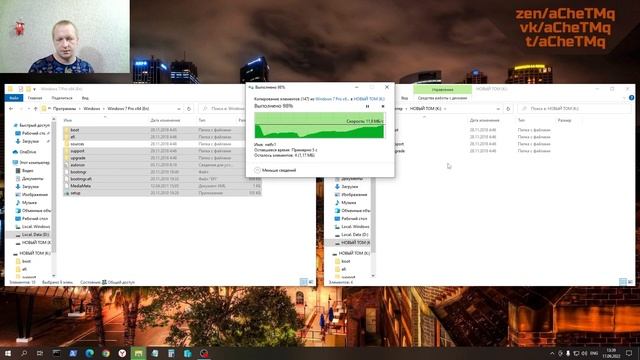
Task: Expand address bar history dropdown in left Explorer
Action: click(x=179, y=109)
